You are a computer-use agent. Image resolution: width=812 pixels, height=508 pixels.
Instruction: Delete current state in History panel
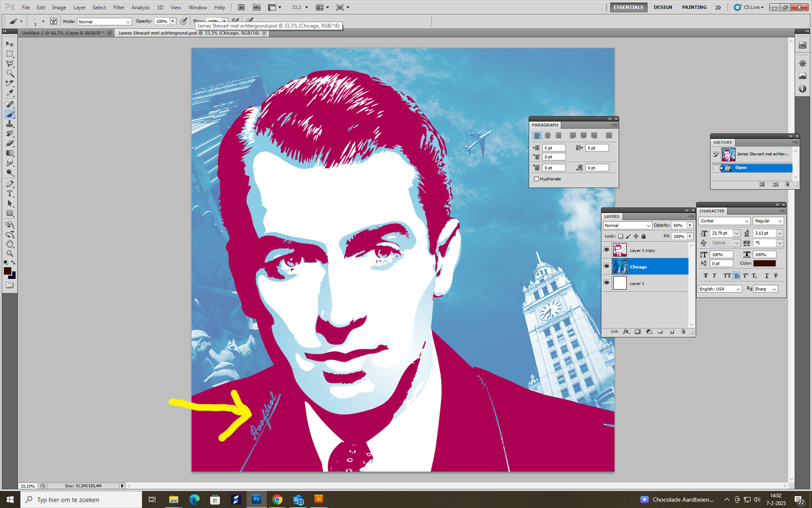[x=787, y=184]
